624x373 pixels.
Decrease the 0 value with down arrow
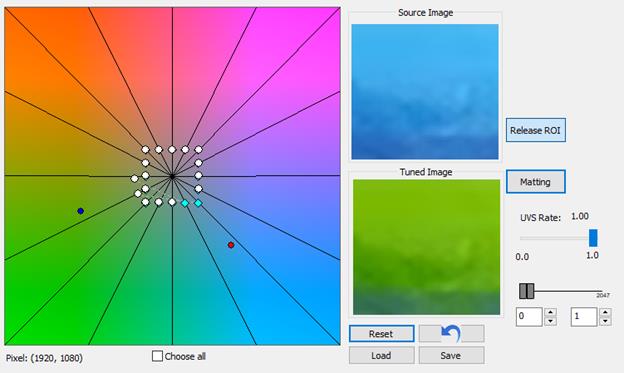click(550, 321)
